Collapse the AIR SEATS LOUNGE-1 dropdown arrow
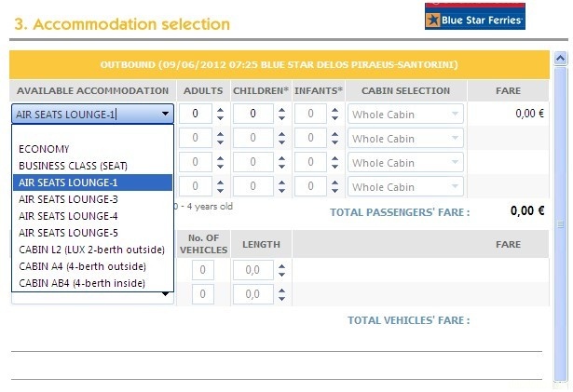This screenshot has width=573, height=392. point(165,114)
